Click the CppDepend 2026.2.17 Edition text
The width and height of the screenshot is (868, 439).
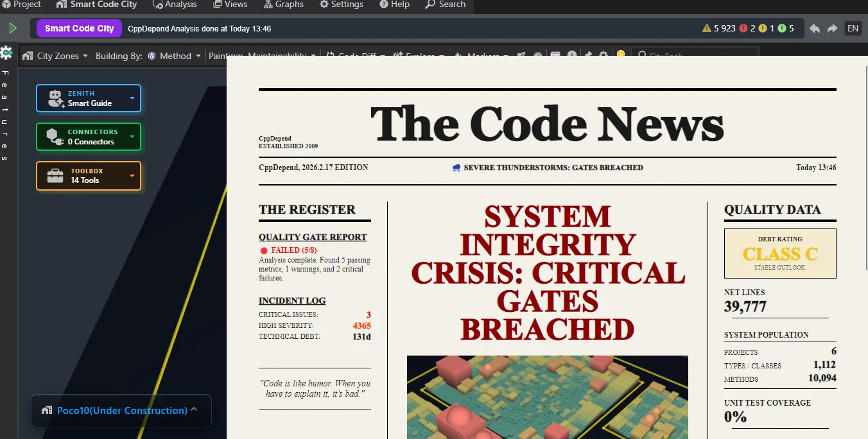click(313, 168)
